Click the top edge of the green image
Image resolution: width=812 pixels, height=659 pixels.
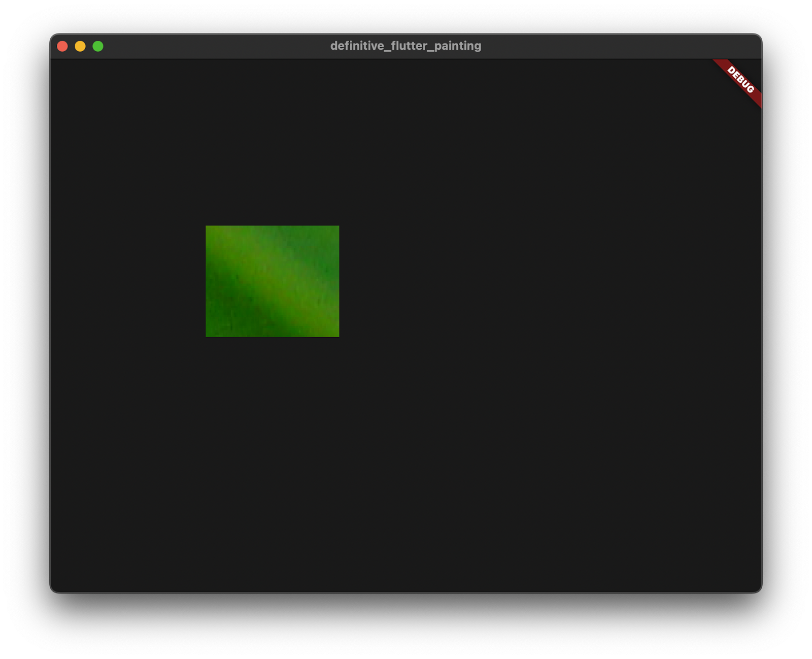[x=272, y=226]
